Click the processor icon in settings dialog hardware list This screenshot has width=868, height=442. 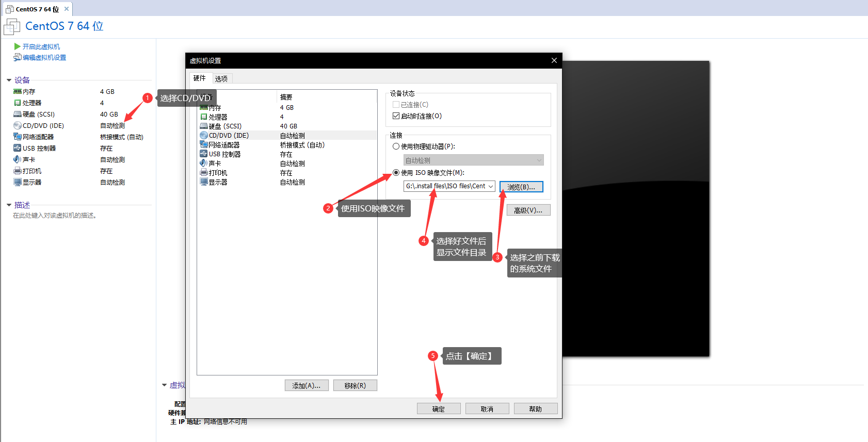pyautogui.click(x=204, y=117)
